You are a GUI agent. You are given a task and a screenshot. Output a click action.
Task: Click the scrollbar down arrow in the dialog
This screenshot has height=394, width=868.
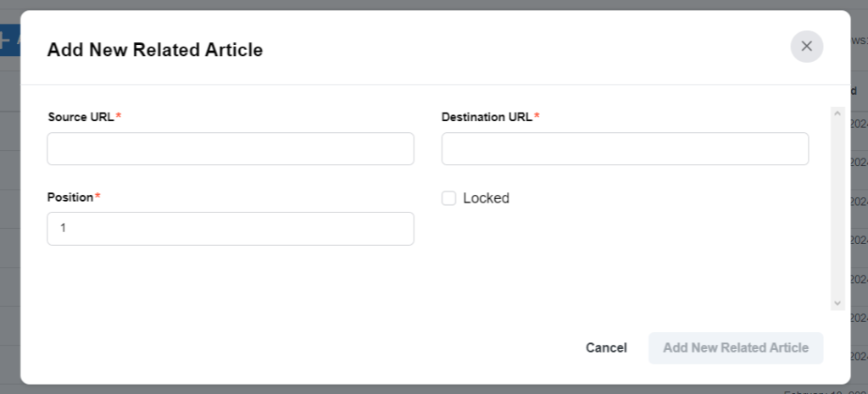[x=837, y=302]
